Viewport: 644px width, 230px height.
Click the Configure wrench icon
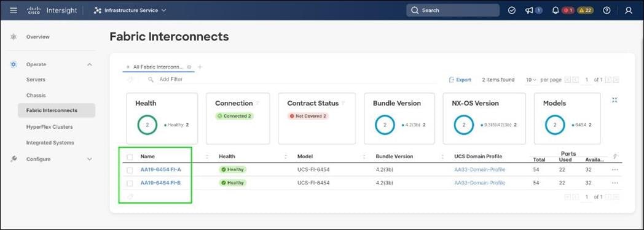point(14,159)
